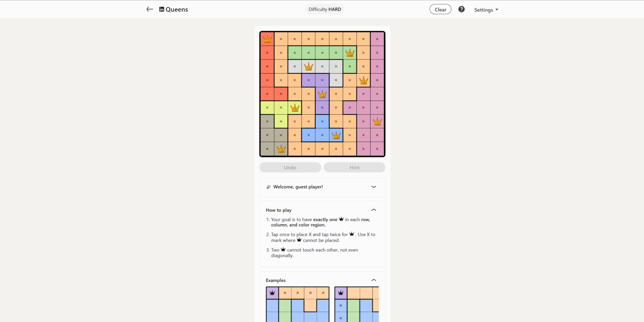Image resolution: width=644 pixels, height=322 pixels.
Task: Collapse the How to play section
Action: click(374, 210)
